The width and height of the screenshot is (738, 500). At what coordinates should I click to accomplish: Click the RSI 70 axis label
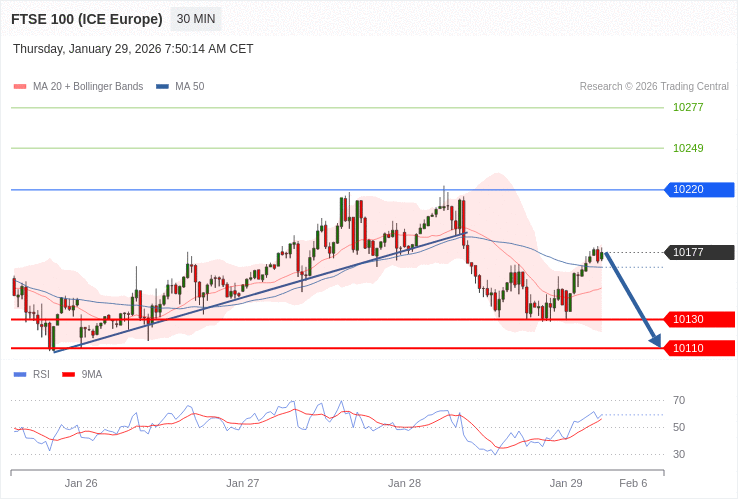(679, 401)
